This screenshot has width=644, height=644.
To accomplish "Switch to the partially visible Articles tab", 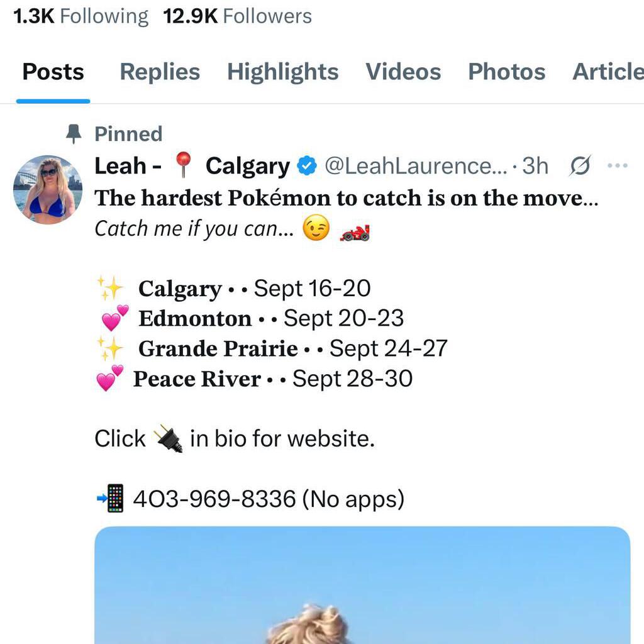I will tap(608, 72).
